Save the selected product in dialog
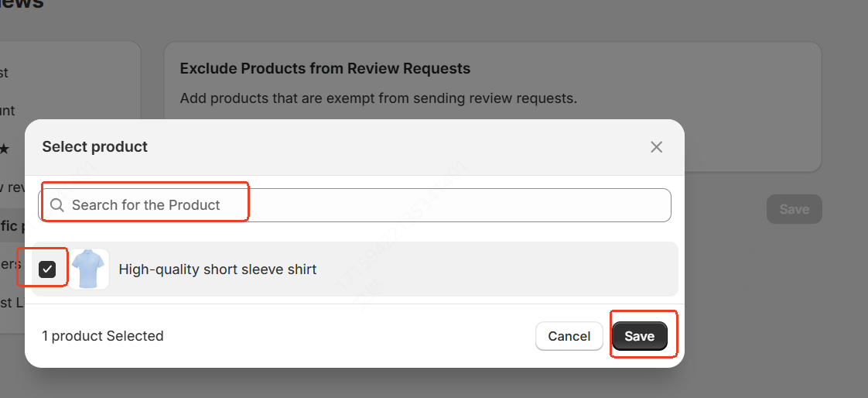Image resolution: width=868 pixels, height=398 pixels. [x=639, y=336]
